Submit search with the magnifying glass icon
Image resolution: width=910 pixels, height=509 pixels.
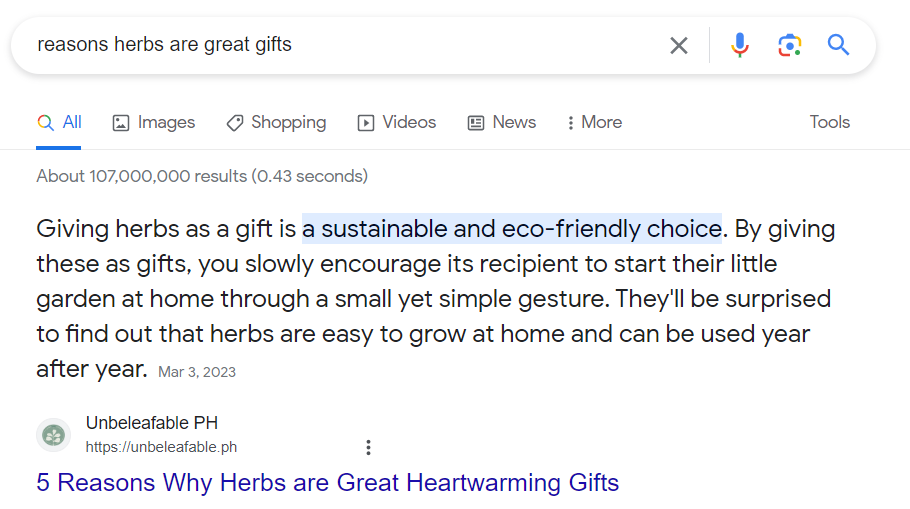[x=838, y=45]
